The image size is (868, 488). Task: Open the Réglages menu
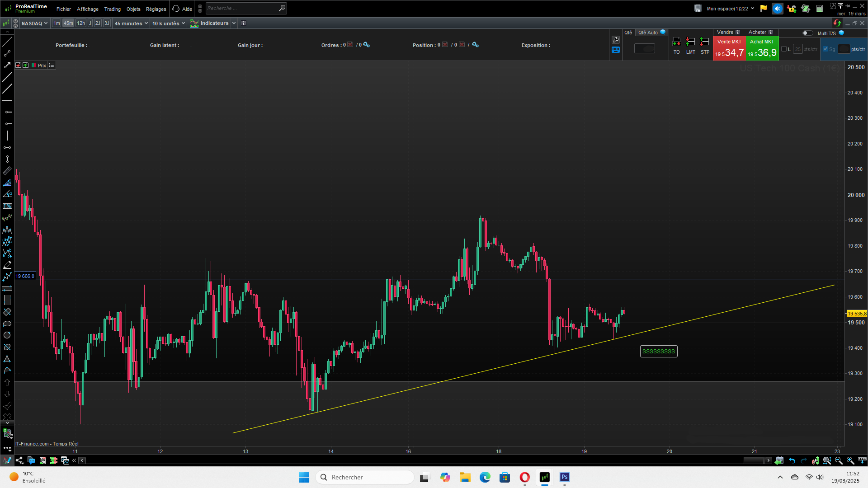click(156, 9)
